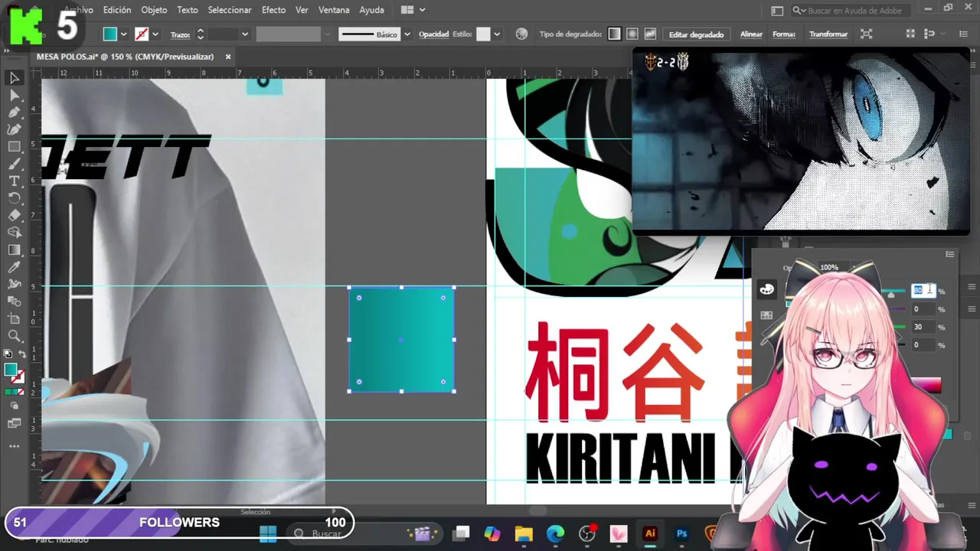
Task: Select the Zoom tool
Action: coord(15,336)
